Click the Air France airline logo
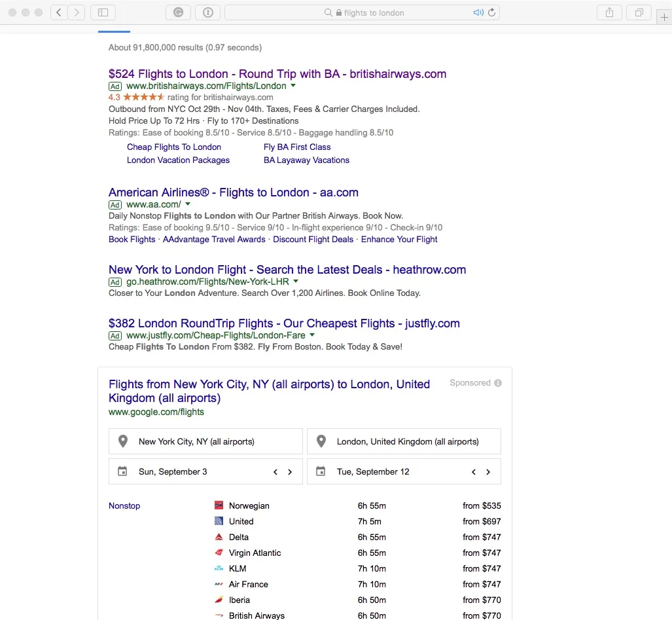This screenshot has height=620, width=672. (x=219, y=584)
